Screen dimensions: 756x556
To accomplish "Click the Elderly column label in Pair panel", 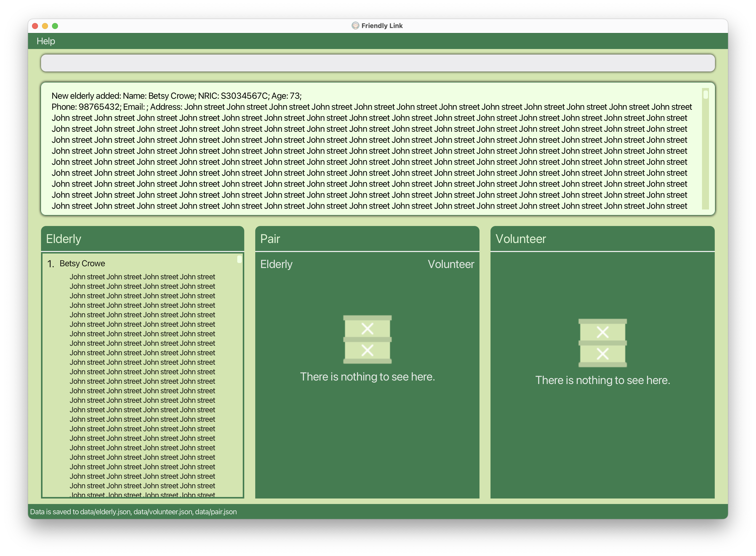I will tap(276, 264).
